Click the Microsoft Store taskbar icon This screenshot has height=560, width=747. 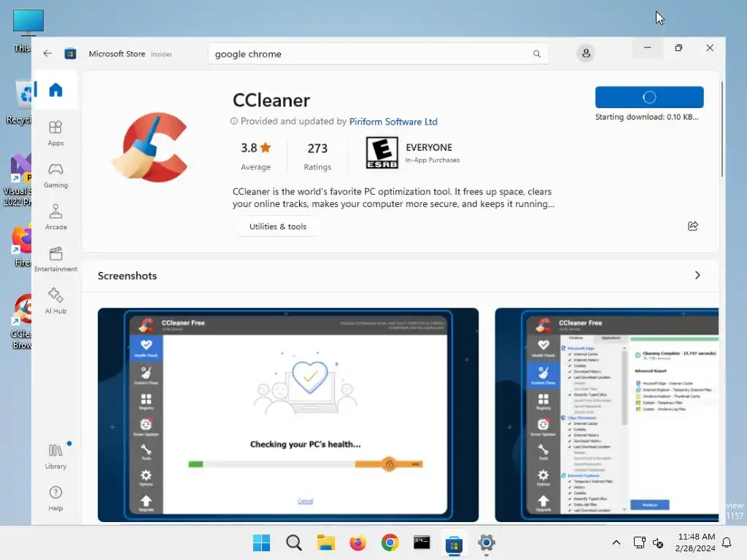(x=454, y=543)
